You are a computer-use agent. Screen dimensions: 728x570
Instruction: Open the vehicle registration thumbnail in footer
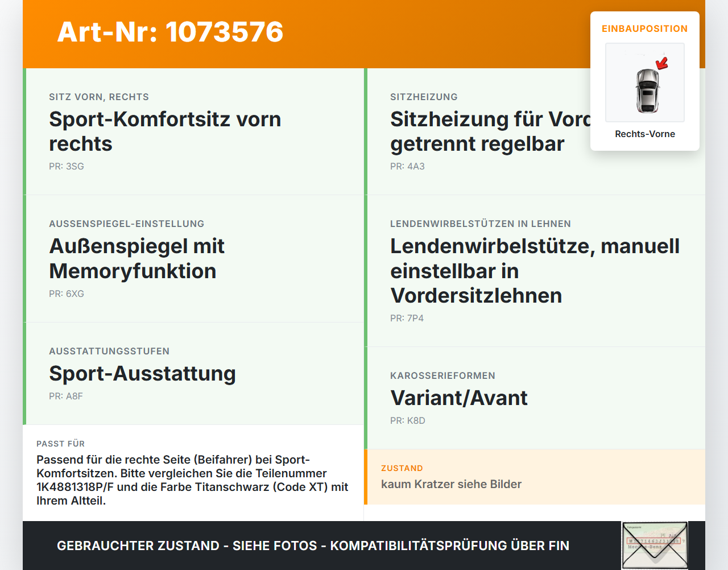coord(655,545)
